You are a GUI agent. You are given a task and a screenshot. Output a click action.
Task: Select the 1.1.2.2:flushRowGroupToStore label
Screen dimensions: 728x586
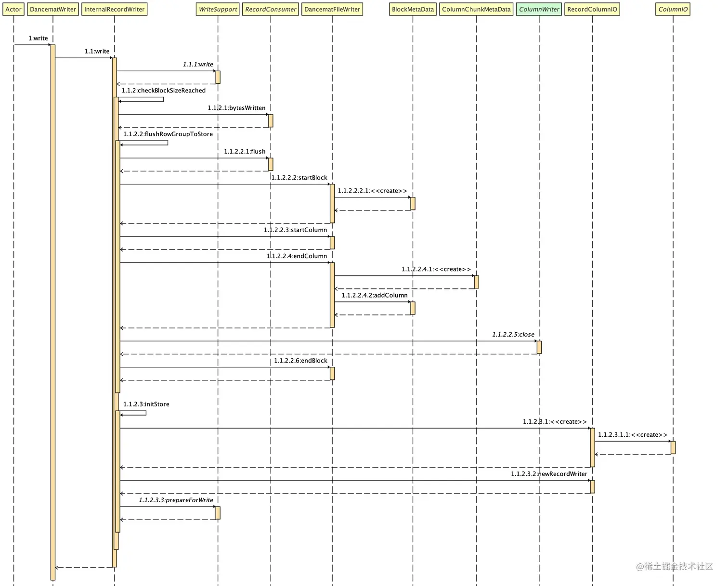168,134
